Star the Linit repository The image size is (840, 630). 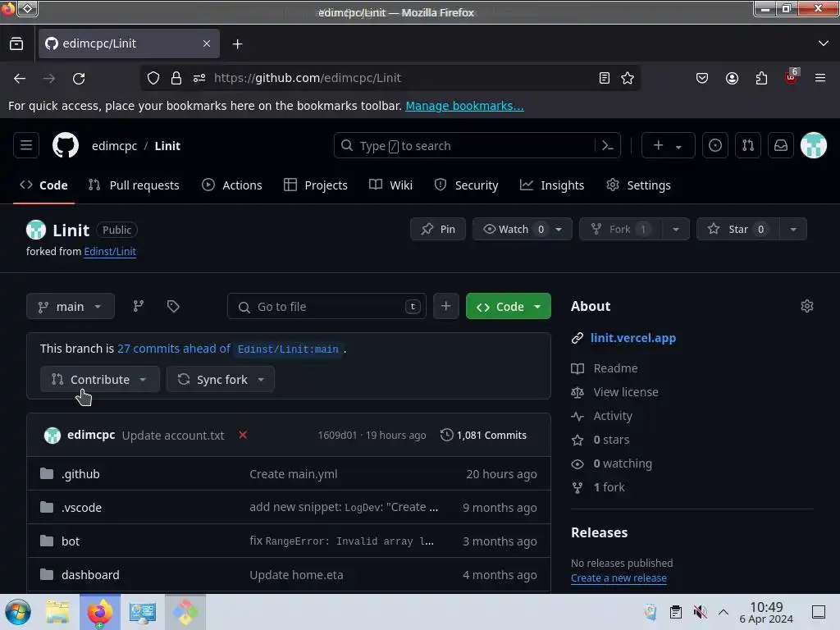(738, 230)
